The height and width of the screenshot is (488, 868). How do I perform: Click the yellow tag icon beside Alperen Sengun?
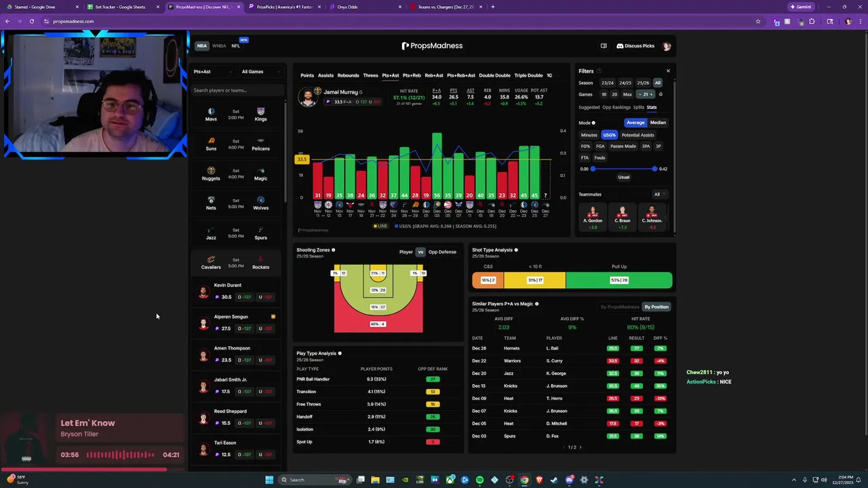coord(273,317)
